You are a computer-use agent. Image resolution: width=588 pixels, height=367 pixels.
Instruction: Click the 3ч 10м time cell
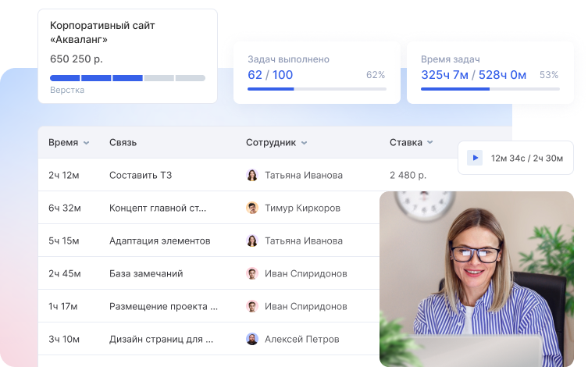tap(64, 339)
